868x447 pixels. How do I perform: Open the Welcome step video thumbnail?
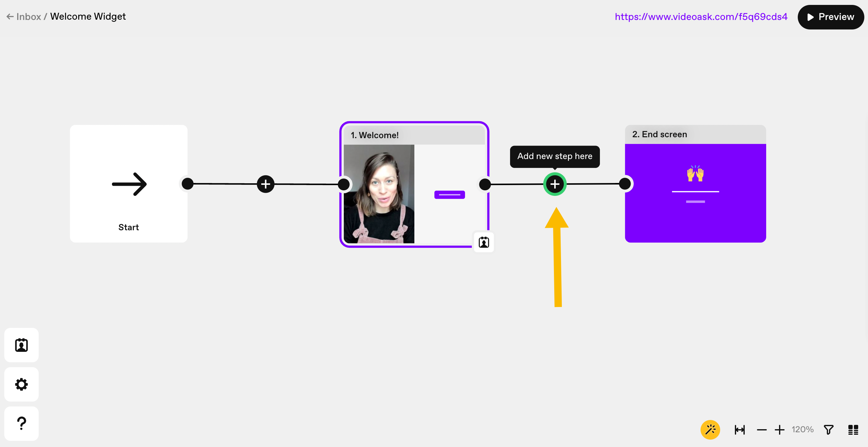tap(379, 194)
